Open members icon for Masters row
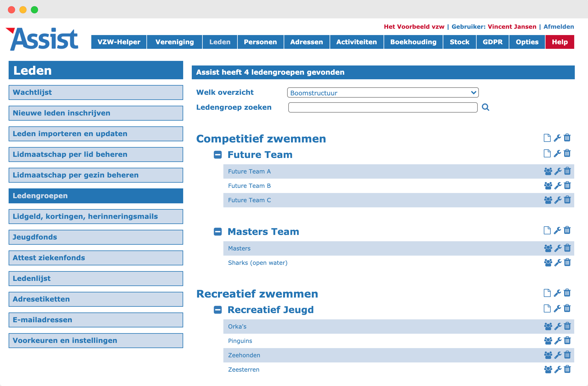Viewport: 588px width, 386px height. click(x=548, y=248)
